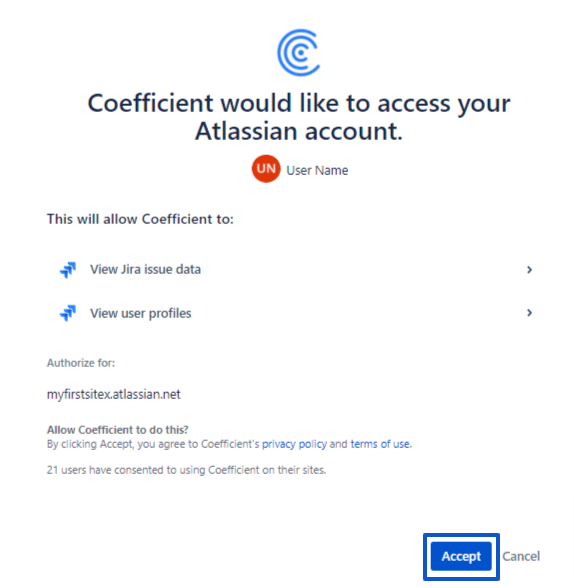Select the myfirstsitex.atlassian.net site text
The width and height of the screenshot is (574, 588).
[114, 394]
